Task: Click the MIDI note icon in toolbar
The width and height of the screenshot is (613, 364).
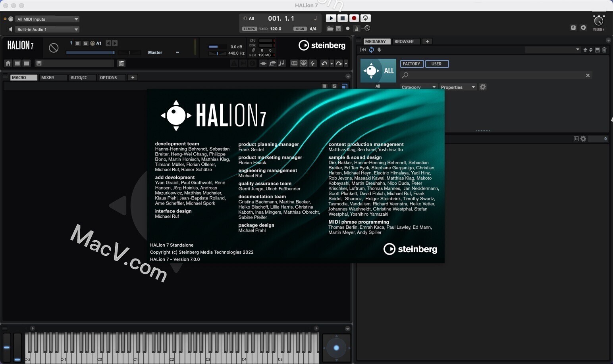Action: coord(281,63)
